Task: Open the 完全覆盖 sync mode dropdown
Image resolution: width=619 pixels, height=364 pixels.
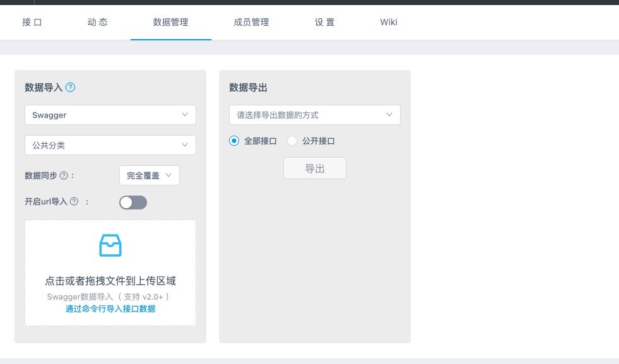Action: [x=149, y=175]
